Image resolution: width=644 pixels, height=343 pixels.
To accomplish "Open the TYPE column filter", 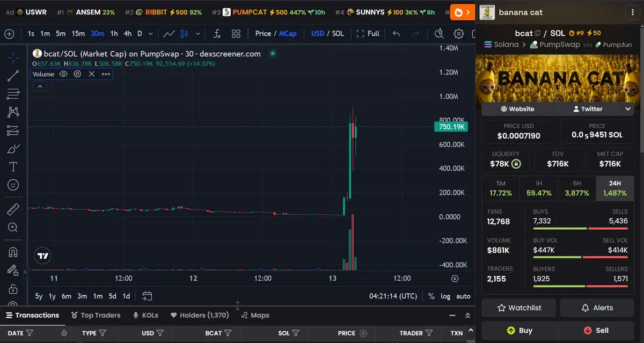I will click(103, 333).
